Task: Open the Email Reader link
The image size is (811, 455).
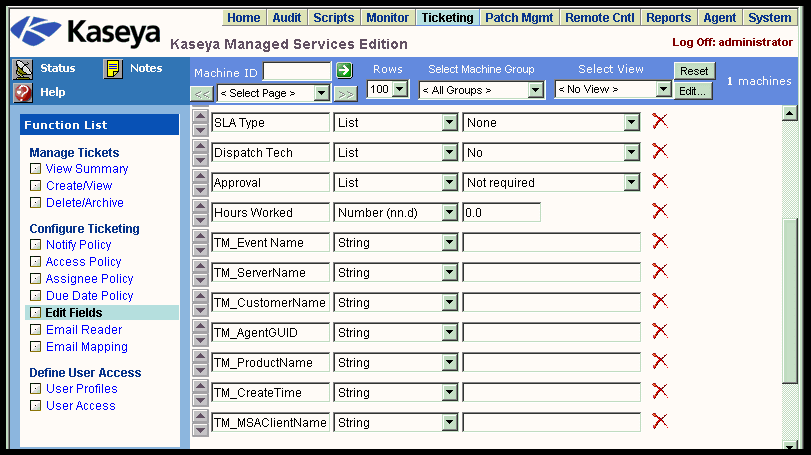Action: (x=83, y=330)
